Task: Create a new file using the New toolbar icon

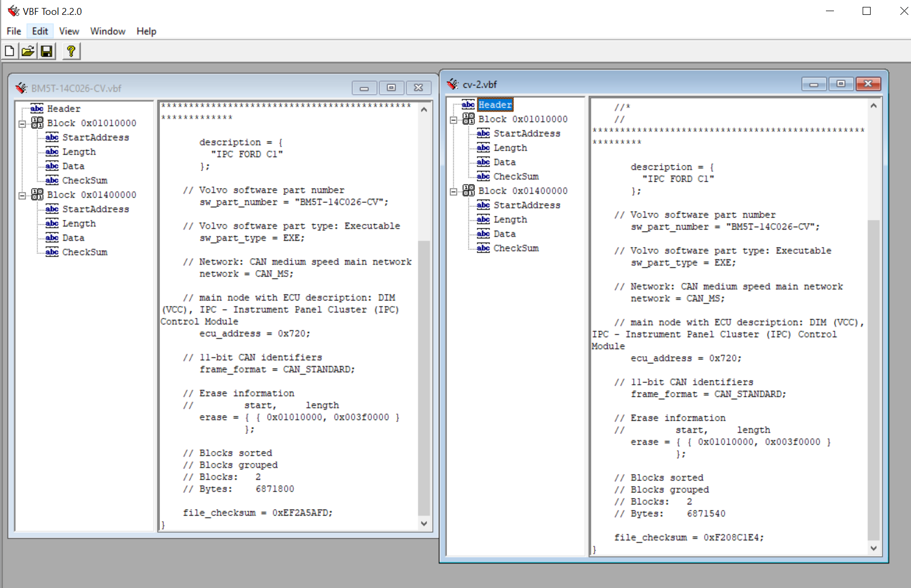Action: 9,50
